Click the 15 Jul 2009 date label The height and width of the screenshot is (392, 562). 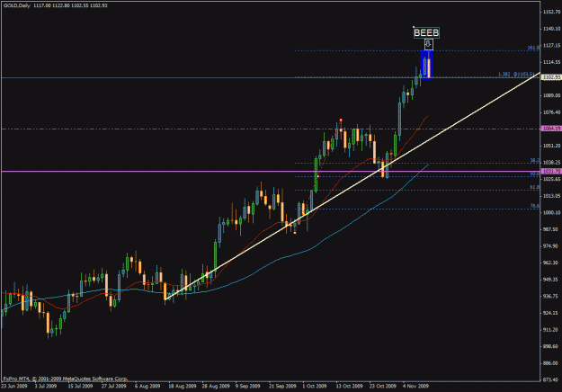tap(80, 387)
